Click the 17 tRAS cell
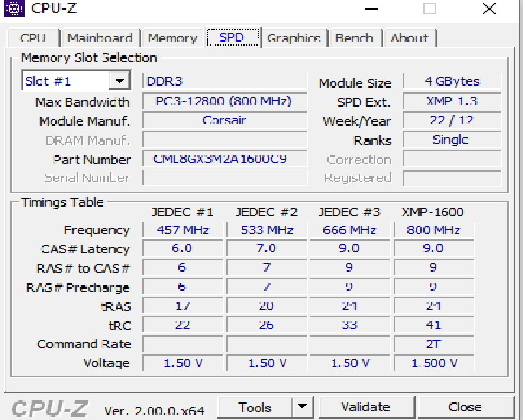 point(183,306)
